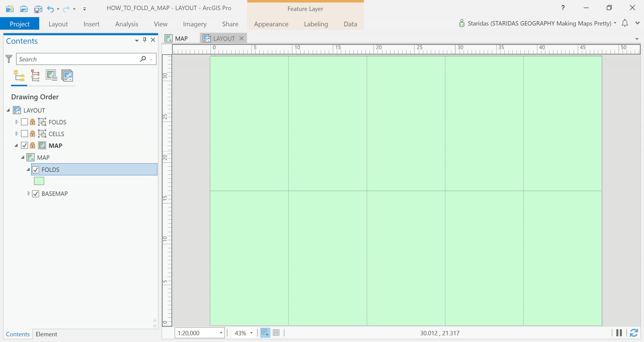Unlock the CELLS group lock icon
The image size is (644, 342).
click(32, 134)
